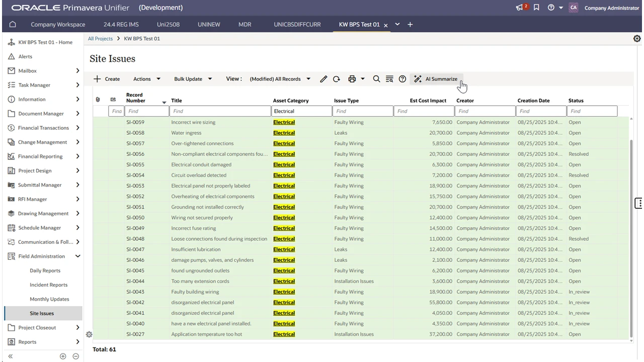Open the Actions dropdown

pos(146,79)
